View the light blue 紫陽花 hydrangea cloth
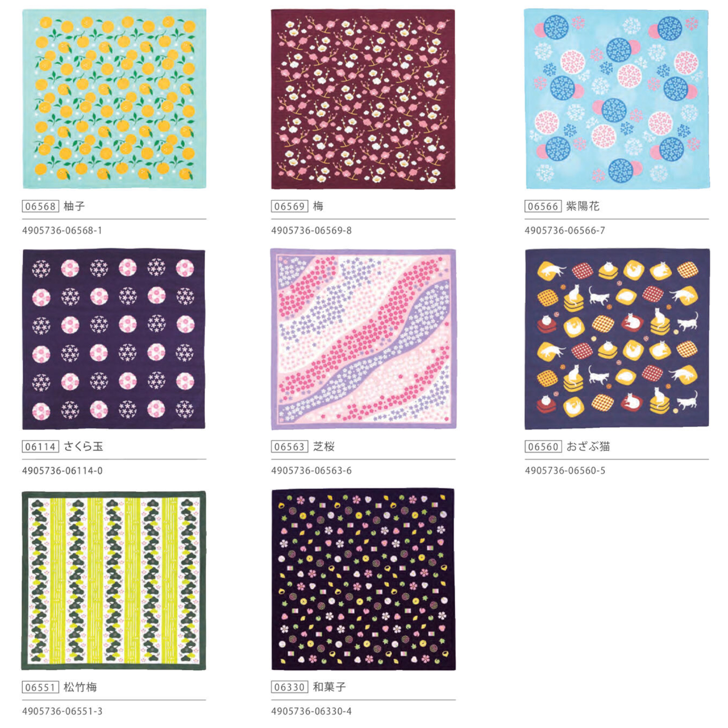Image resolution: width=728 pixels, height=728 pixels. click(617, 99)
